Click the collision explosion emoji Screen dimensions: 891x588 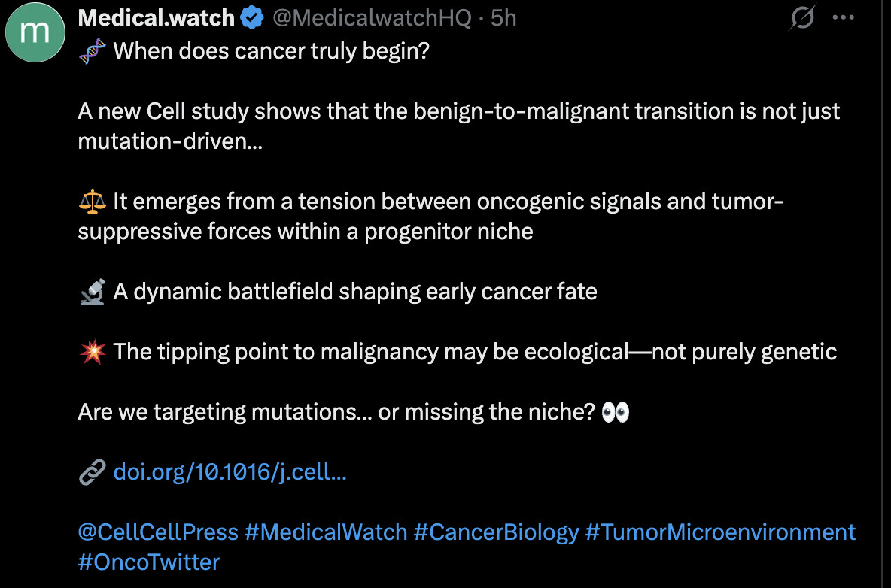tap(92, 351)
